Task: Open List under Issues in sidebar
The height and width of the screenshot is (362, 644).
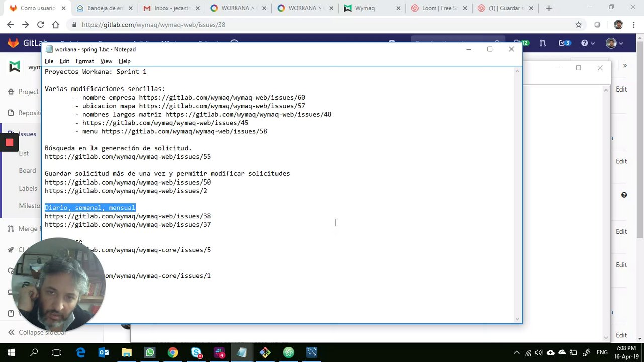Action: [x=24, y=153]
